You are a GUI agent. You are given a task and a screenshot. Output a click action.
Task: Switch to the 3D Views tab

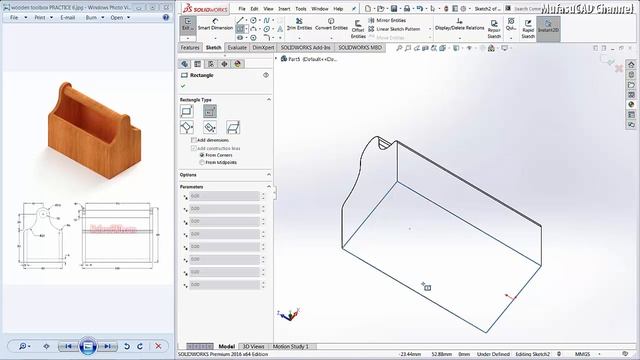253,347
